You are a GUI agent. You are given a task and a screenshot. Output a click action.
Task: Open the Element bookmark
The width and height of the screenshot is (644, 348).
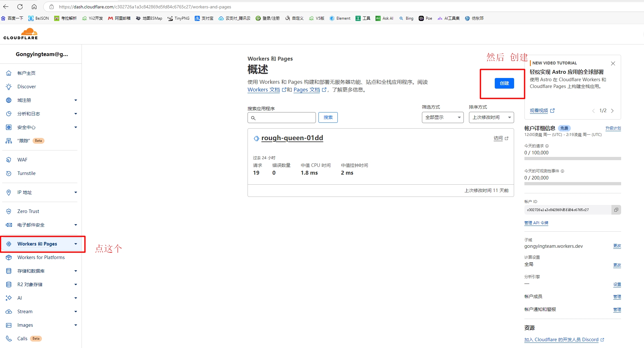click(x=340, y=18)
